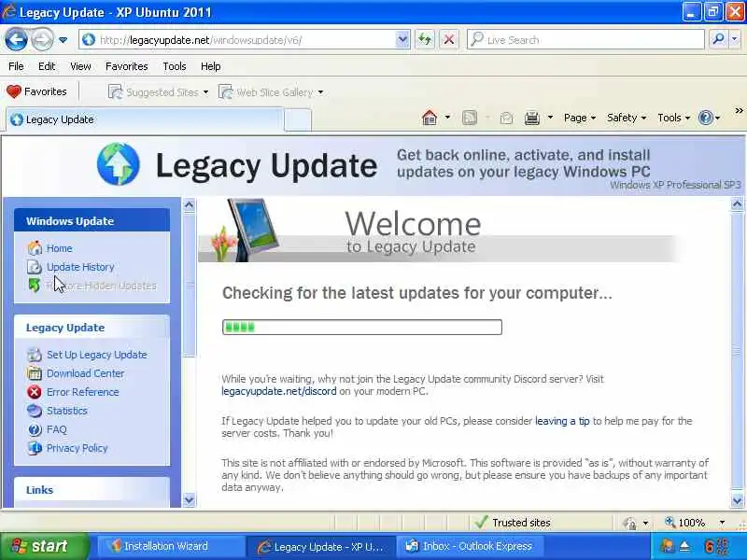Open the Safety dropdown menu
747x560 pixels.
[x=627, y=118]
